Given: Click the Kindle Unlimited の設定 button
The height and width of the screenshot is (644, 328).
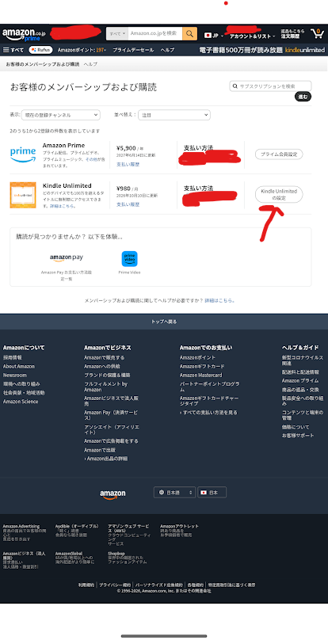Looking at the screenshot, I should tap(279, 195).
